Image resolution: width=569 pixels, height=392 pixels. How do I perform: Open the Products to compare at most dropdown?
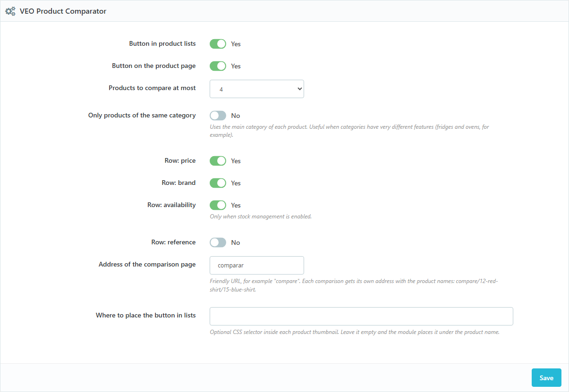click(257, 89)
